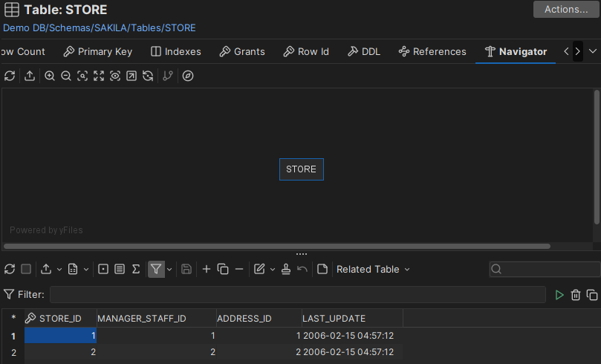Open the Related Table dropdown
The height and width of the screenshot is (364, 601).
point(374,270)
